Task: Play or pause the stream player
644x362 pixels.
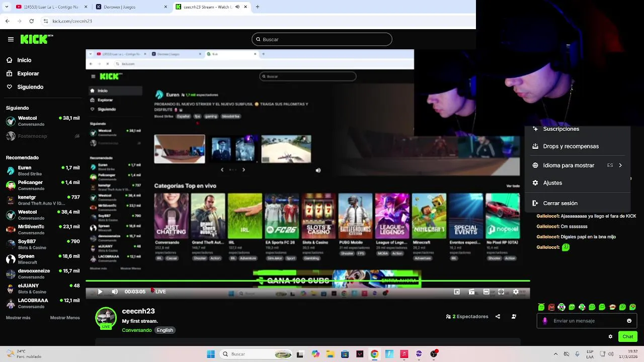Action: 100,292
